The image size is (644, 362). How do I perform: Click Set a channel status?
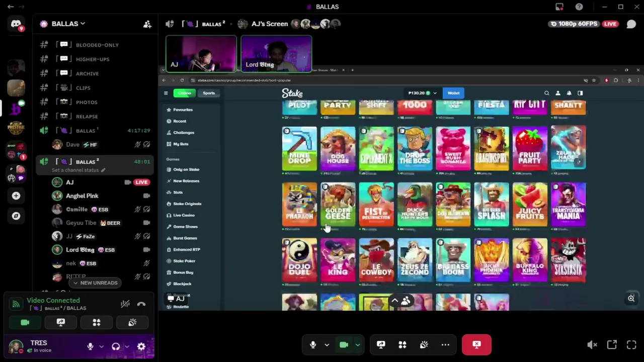[x=79, y=170]
